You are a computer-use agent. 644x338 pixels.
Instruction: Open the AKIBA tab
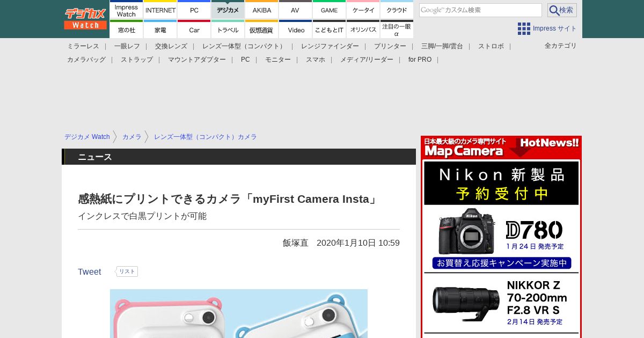point(262,9)
